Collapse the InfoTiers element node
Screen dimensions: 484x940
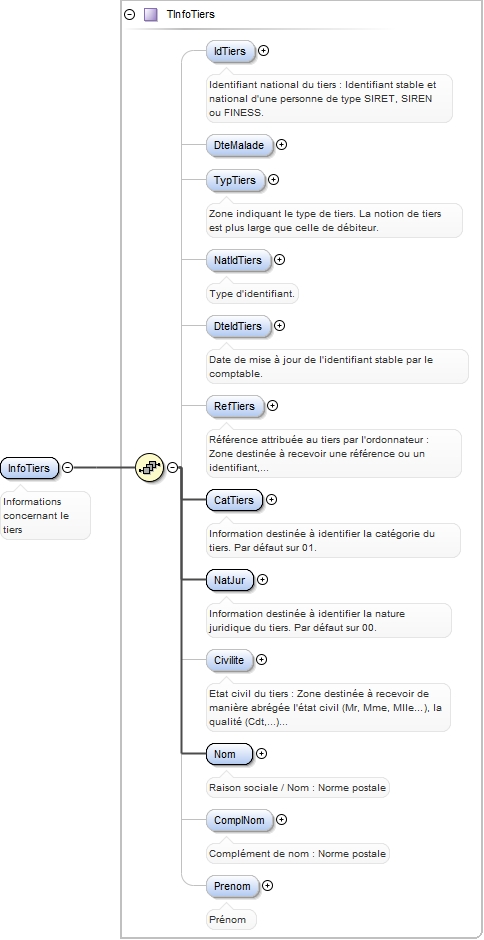(68, 468)
